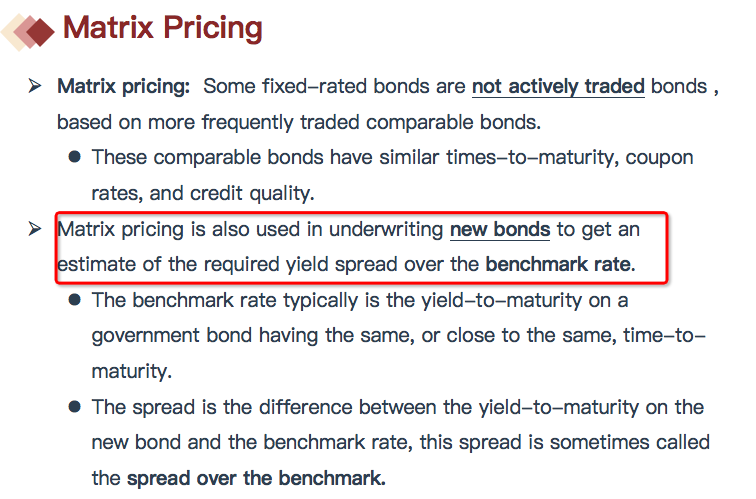
Task: Click the underlined "not actively traded" text
Action: coord(558,87)
